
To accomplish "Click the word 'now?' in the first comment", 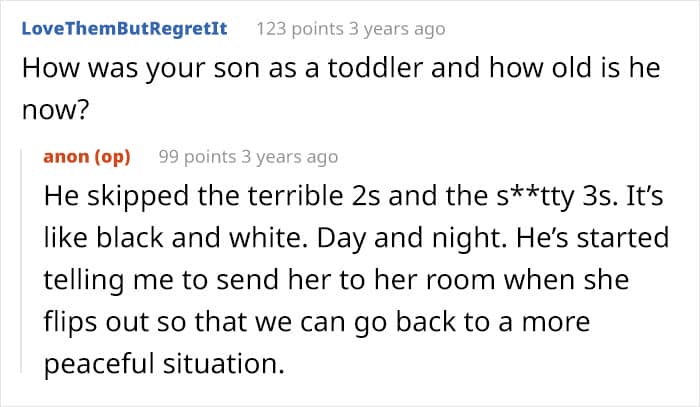I will point(56,110).
